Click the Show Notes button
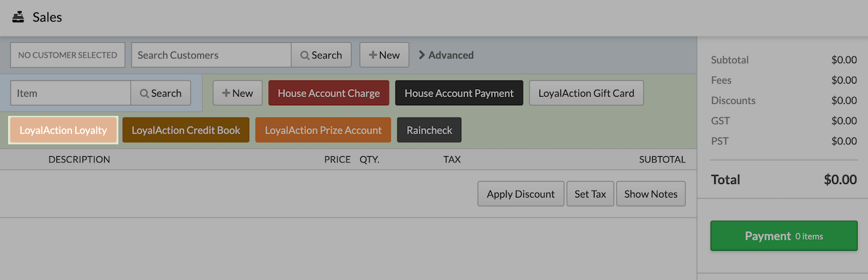The image size is (868, 280). [651, 194]
